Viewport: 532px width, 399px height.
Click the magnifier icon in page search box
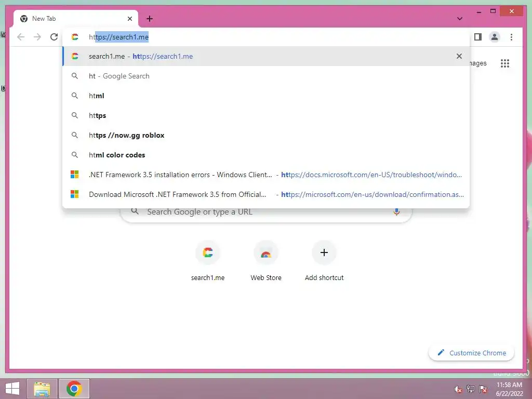click(x=135, y=211)
